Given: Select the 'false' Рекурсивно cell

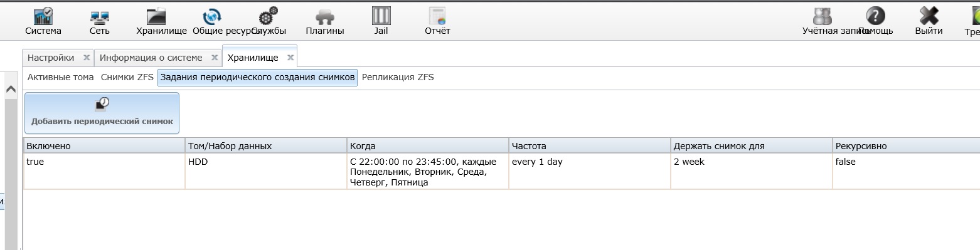Looking at the screenshot, I should (x=907, y=171).
